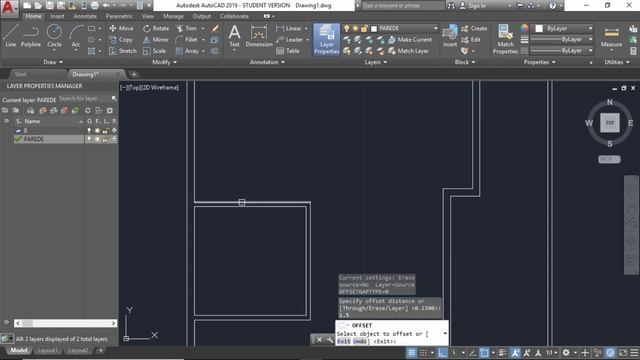The height and width of the screenshot is (360, 640).
Task: Go to the Manage tab
Action: (x=173, y=16)
